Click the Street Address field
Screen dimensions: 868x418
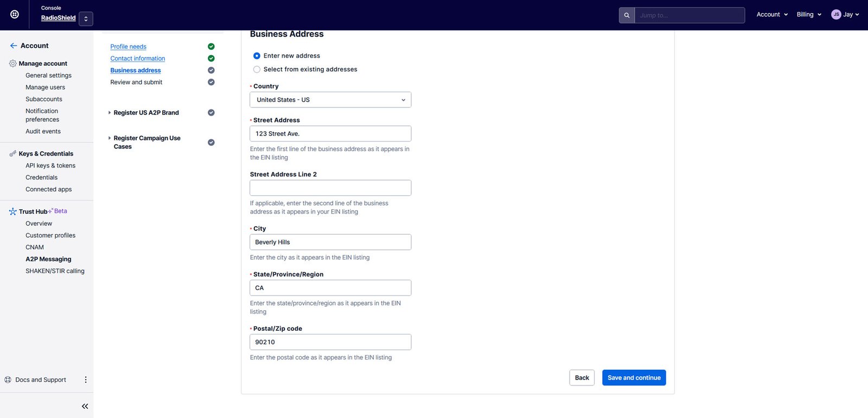coord(330,133)
